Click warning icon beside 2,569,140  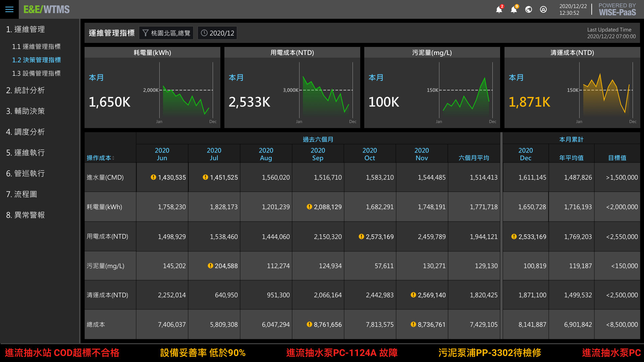(x=413, y=295)
